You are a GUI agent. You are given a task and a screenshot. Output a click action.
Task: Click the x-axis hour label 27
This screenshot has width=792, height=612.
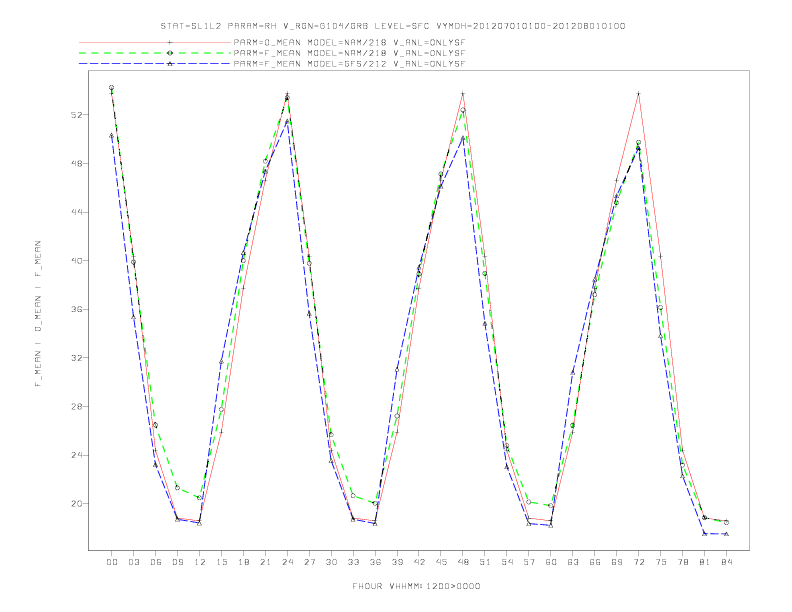click(309, 562)
